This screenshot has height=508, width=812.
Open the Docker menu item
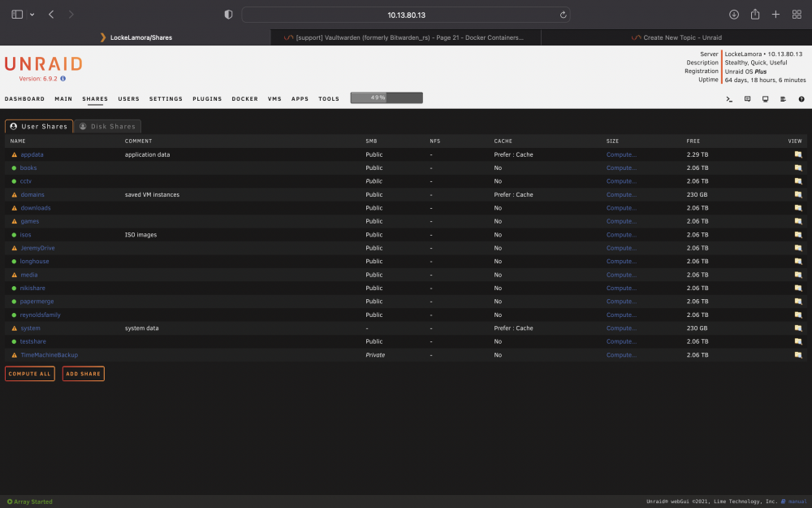(x=245, y=98)
